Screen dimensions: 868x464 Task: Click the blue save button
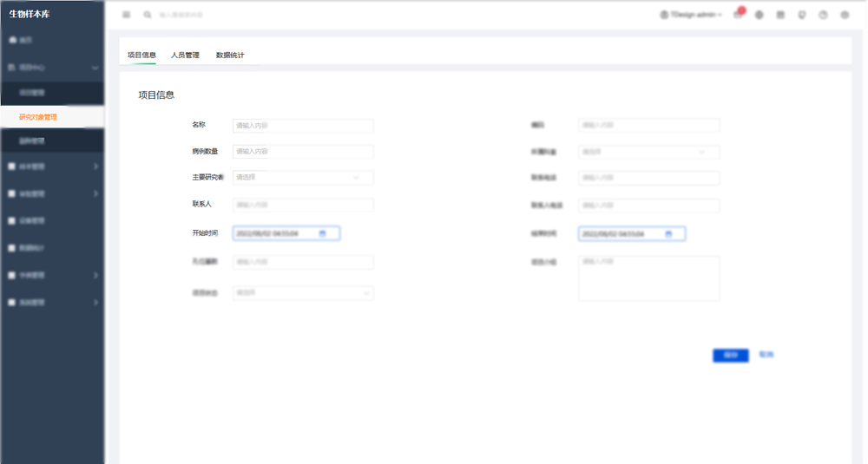click(730, 356)
